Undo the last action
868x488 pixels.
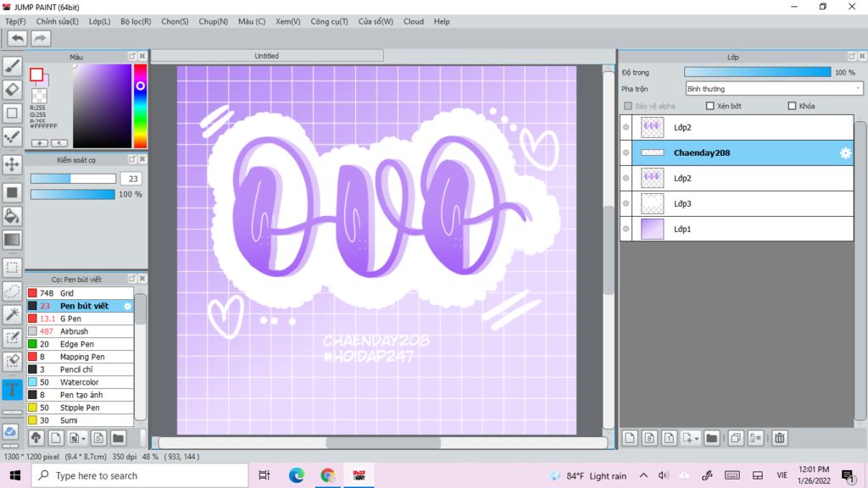18,38
